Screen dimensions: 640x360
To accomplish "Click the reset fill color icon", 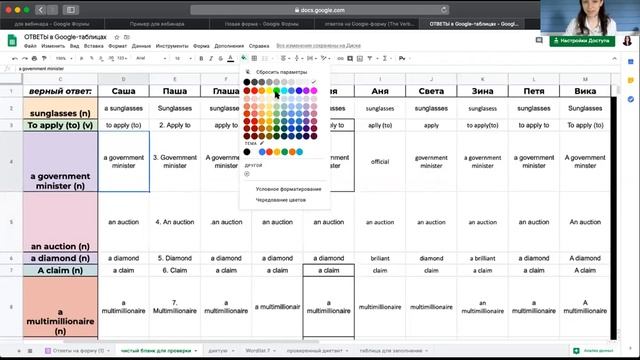I will point(248,72).
